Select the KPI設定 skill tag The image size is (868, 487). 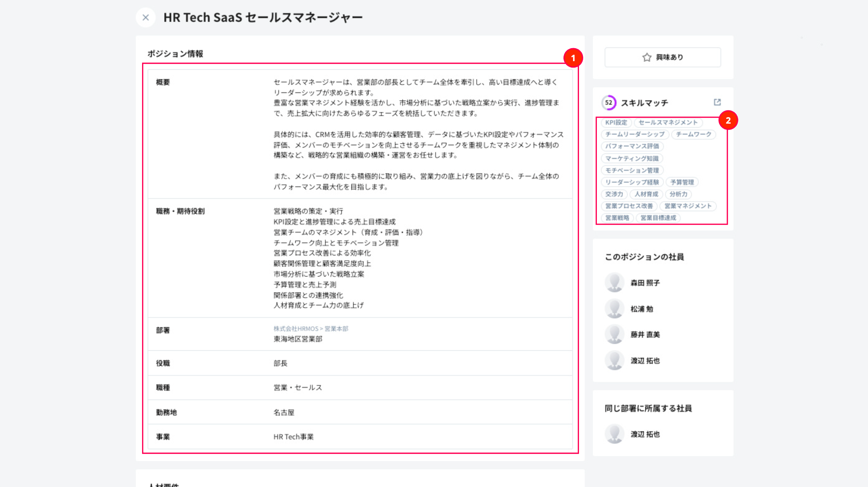coord(616,122)
